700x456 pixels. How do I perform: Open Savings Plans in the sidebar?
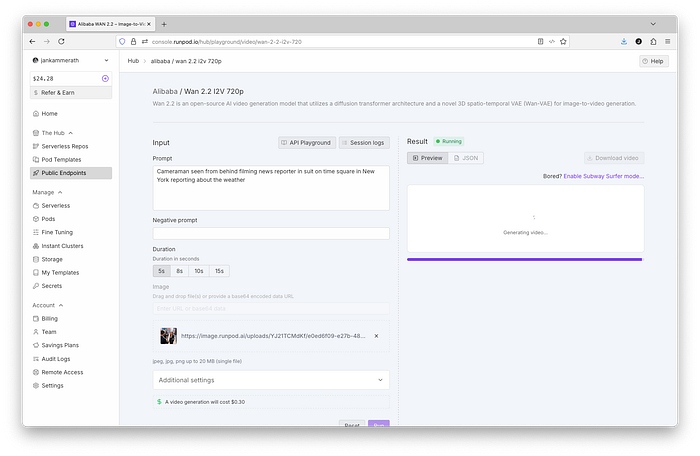(60, 346)
